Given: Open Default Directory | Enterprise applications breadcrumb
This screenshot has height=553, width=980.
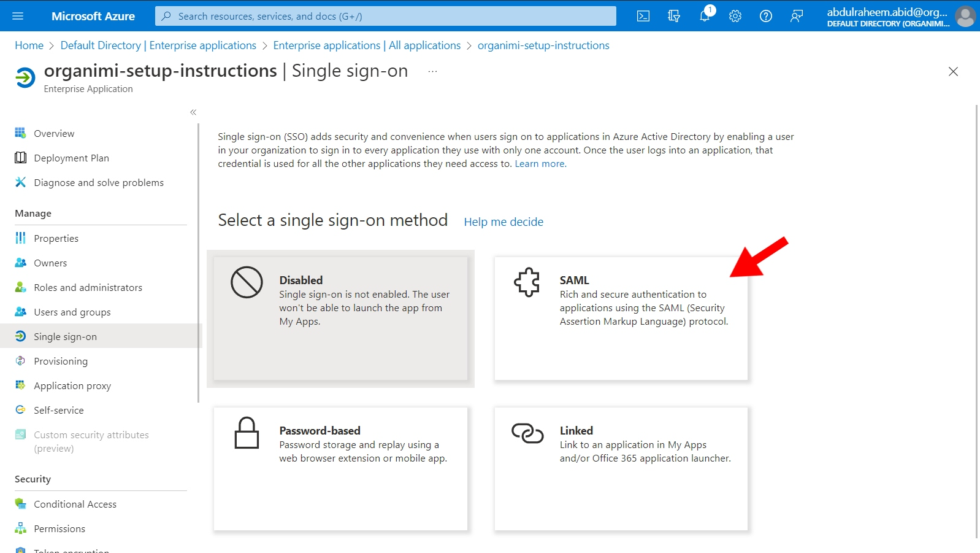Looking at the screenshot, I should [158, 45].
